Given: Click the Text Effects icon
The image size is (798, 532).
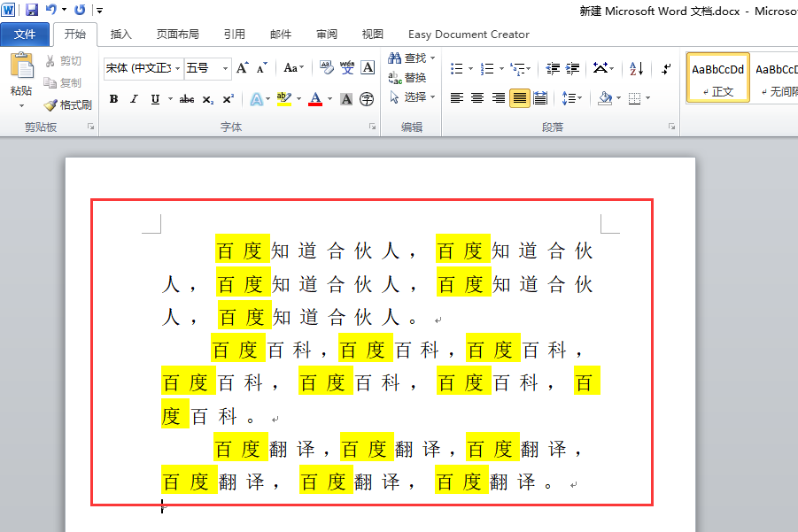Looking at the screenshot, I should pos(257,99).
